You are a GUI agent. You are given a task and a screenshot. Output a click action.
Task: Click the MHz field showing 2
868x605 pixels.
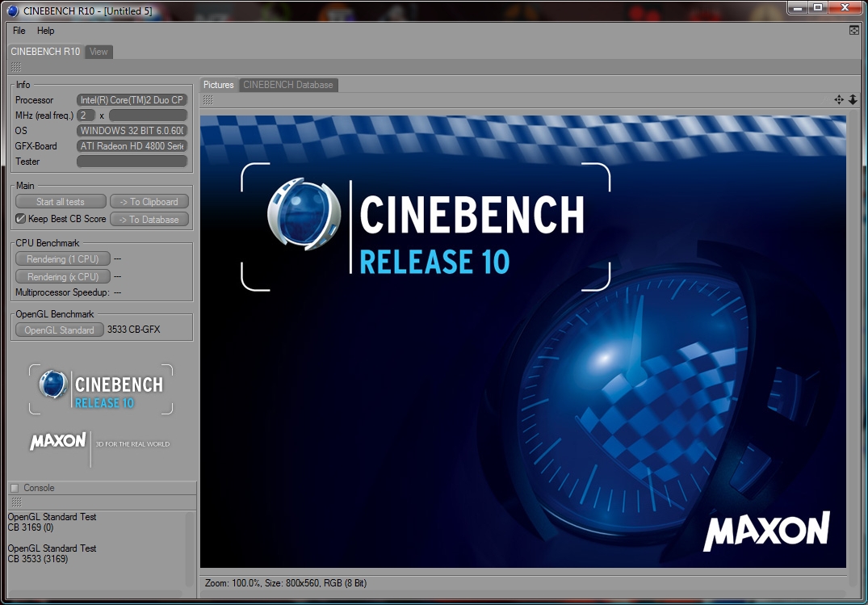tap(86, 116)
